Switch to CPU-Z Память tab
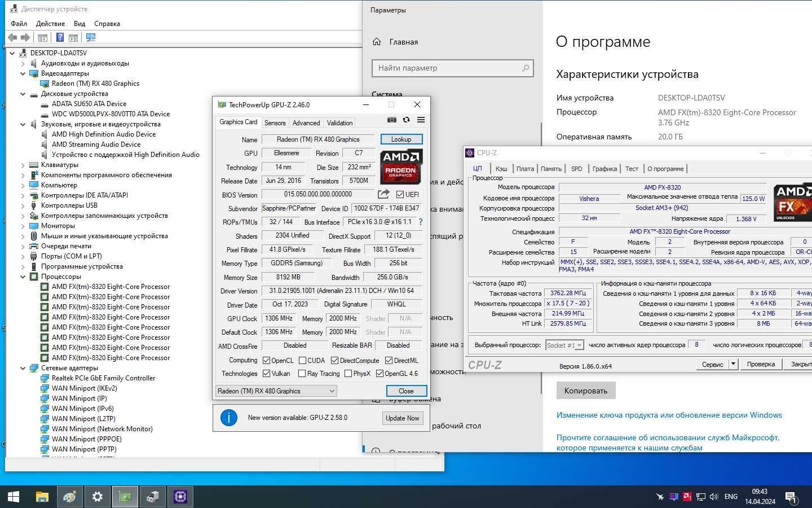The height and width of the screenshot is (508, 812). click(551, 169)
